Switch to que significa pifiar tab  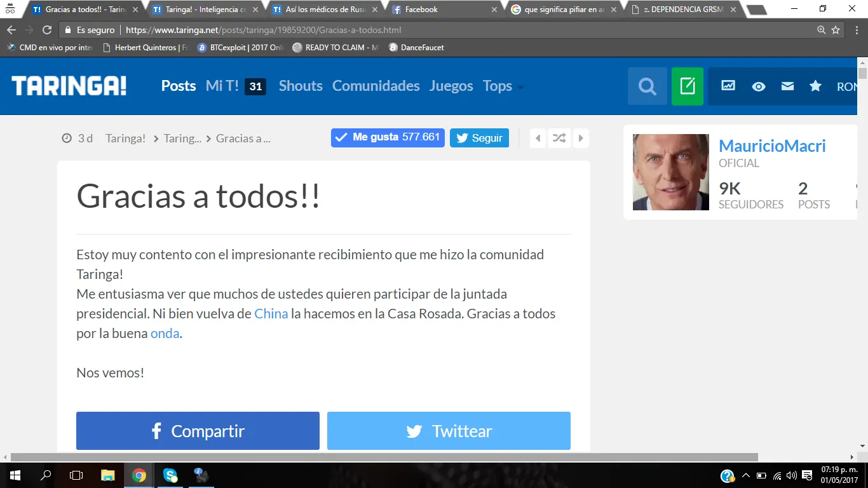[562, 10]
